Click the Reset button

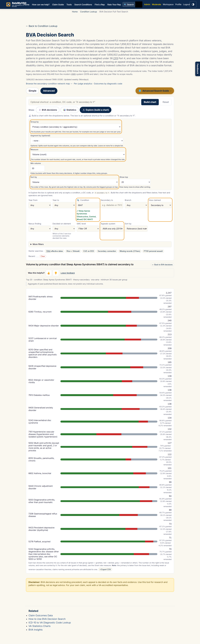click(x=166, y=102)
